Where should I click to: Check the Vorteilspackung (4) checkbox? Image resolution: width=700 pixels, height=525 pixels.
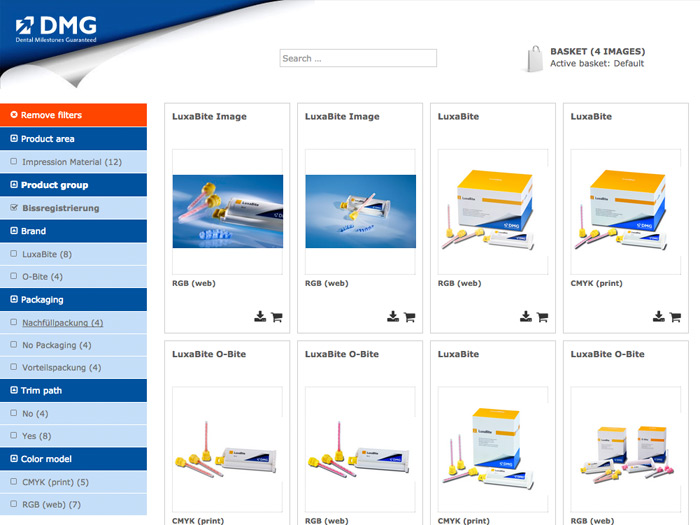[14, 367]
